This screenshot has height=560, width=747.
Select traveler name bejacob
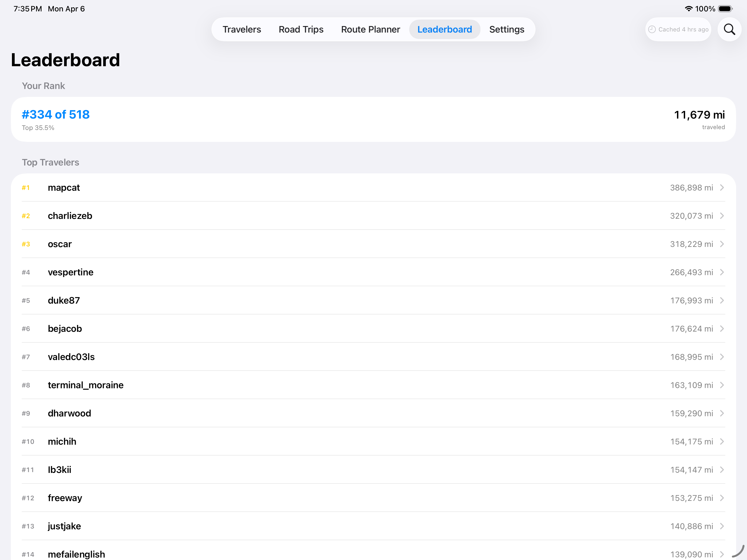tap(65, 329)
